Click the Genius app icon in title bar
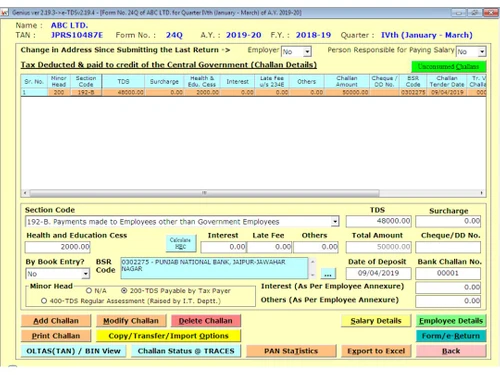The height and width of the screenshot is (375, 500). pos(4,13)
